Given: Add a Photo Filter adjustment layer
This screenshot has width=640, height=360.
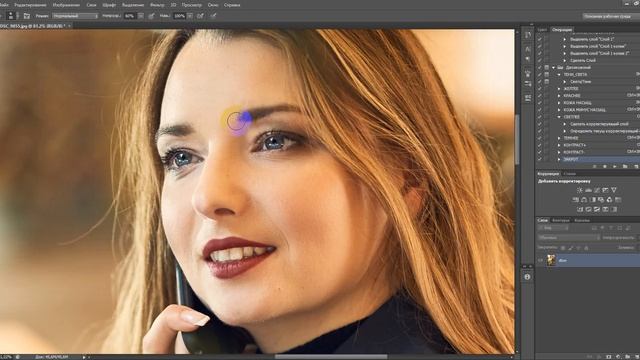Looking at the screenshot, I should click(601, 200).
